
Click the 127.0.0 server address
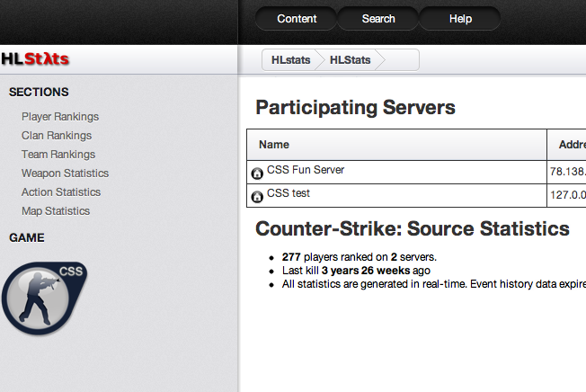tap(568, 195)
